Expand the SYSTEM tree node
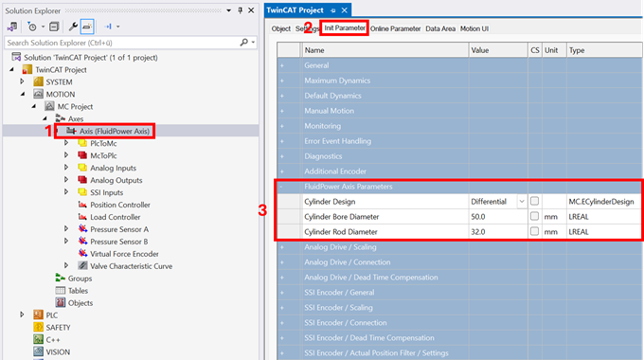 (22, 81)
